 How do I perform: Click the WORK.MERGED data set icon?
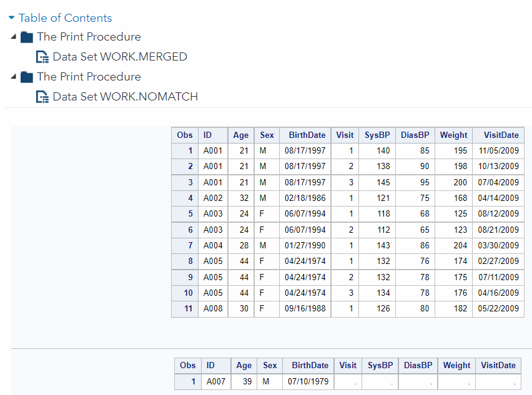point(42,57)
